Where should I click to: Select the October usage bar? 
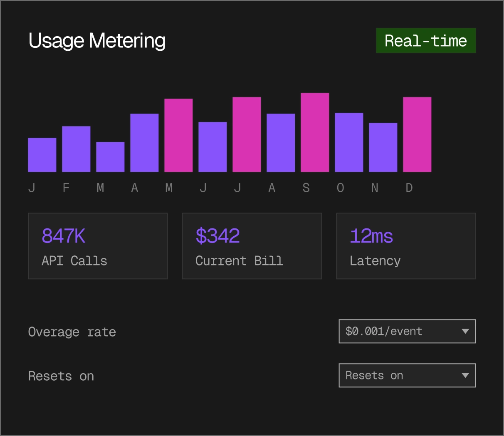click(x=349, y=142)
